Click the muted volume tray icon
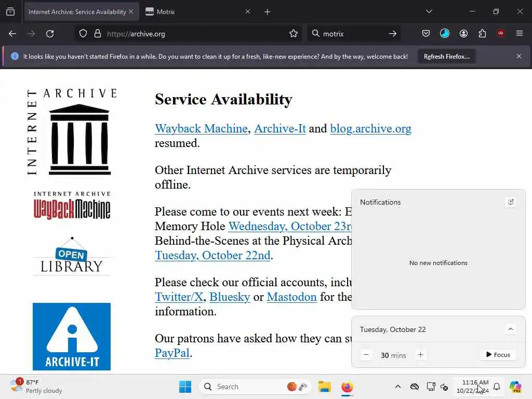Image resolution: width=532 pixels, height=399 pixels. tap(444, 387)
